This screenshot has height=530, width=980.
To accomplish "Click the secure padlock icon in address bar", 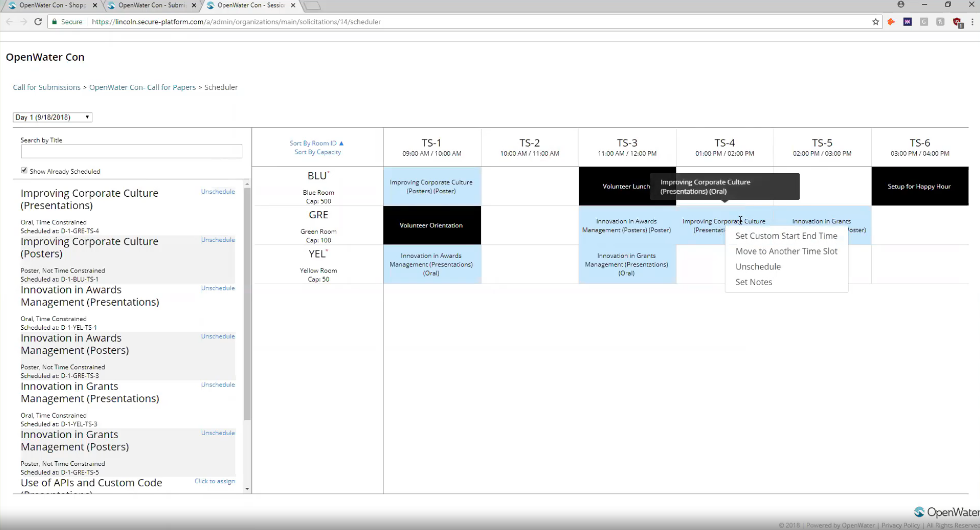I will (55, 22).
